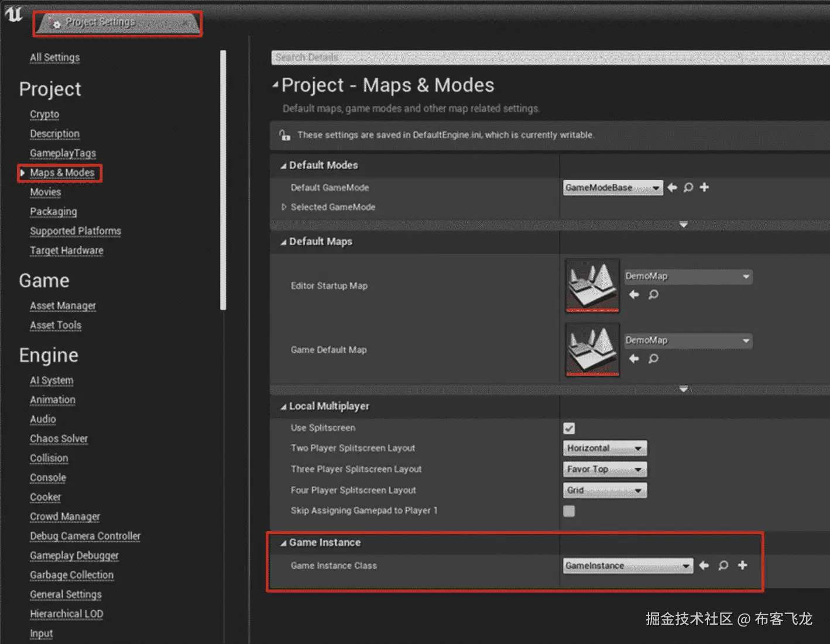Browse to Game Instance Class asset

[x=723, y=565]
